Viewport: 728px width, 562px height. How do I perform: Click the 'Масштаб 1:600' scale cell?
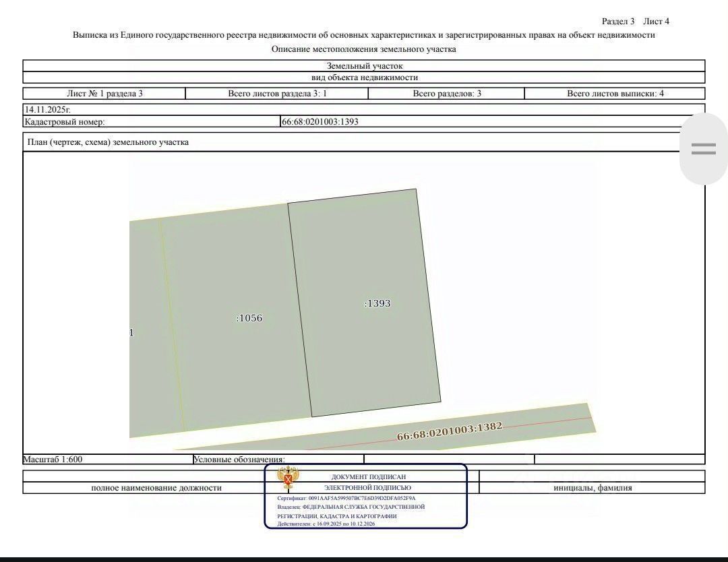tap(53, 460)
